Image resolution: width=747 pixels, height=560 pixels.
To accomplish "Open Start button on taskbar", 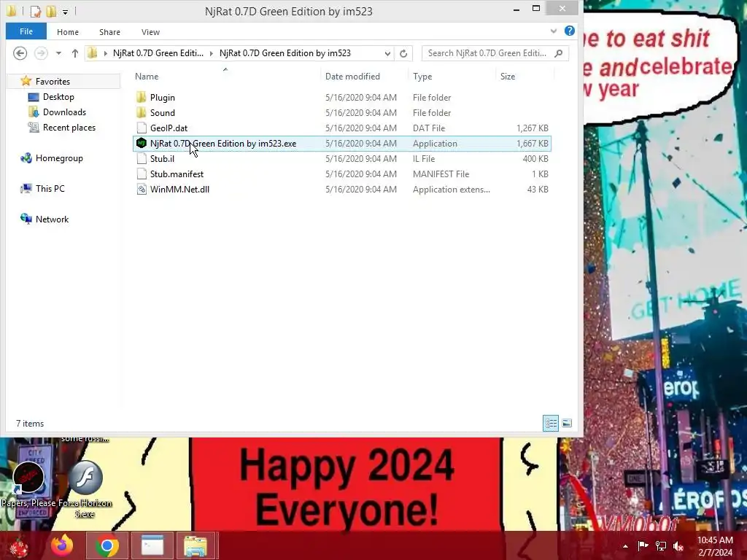I will 19,546.
